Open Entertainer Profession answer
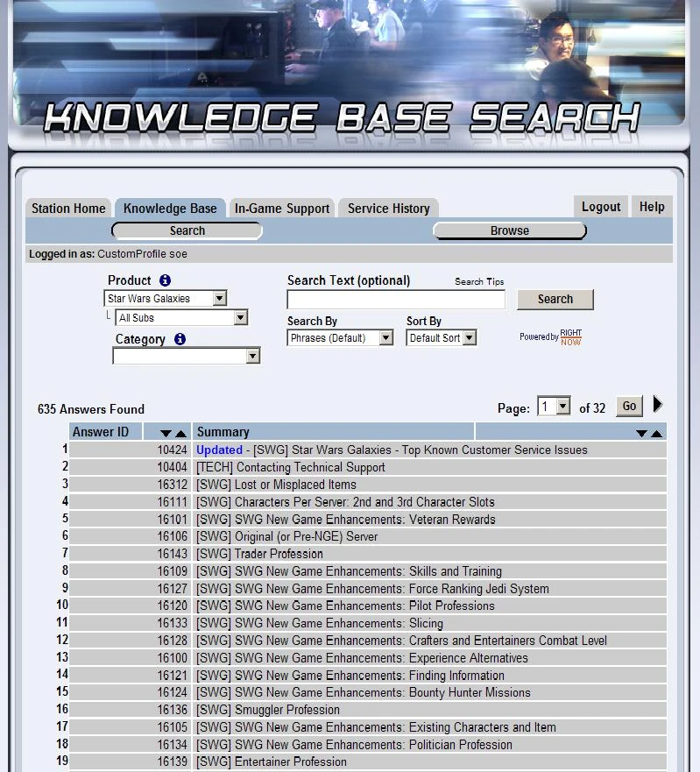Viewport: 700px width, 772px height. 272,761
